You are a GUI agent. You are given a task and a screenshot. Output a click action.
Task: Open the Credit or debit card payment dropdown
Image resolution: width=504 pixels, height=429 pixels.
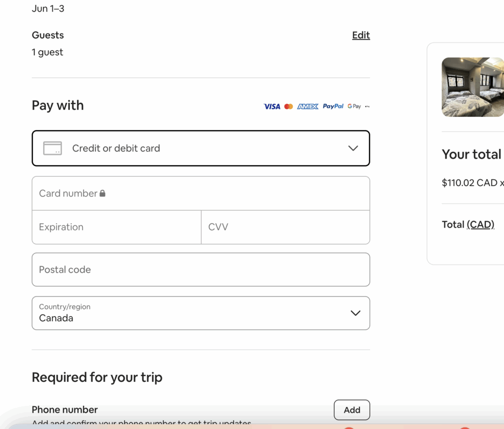point(201,148)
